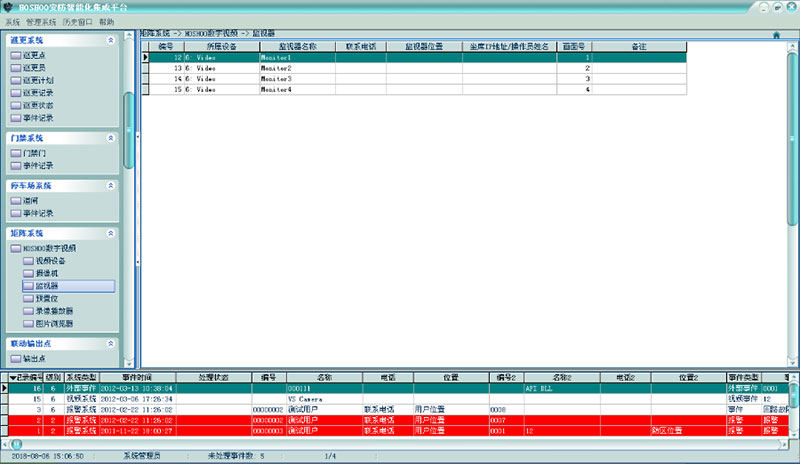Image resolution: width=800 pixels, height=464 pixels.
Task: Open the 历史窗口 menu
Action: [78, 21]
